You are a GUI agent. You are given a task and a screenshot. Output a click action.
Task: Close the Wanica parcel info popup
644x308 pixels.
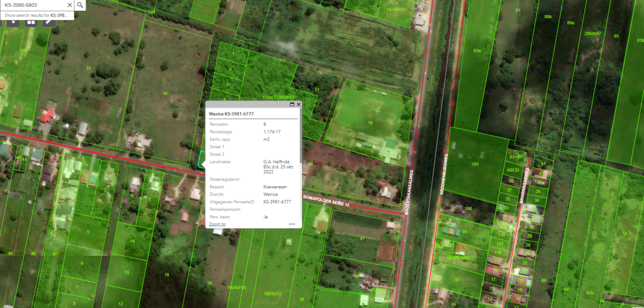[x=299, y=104]
